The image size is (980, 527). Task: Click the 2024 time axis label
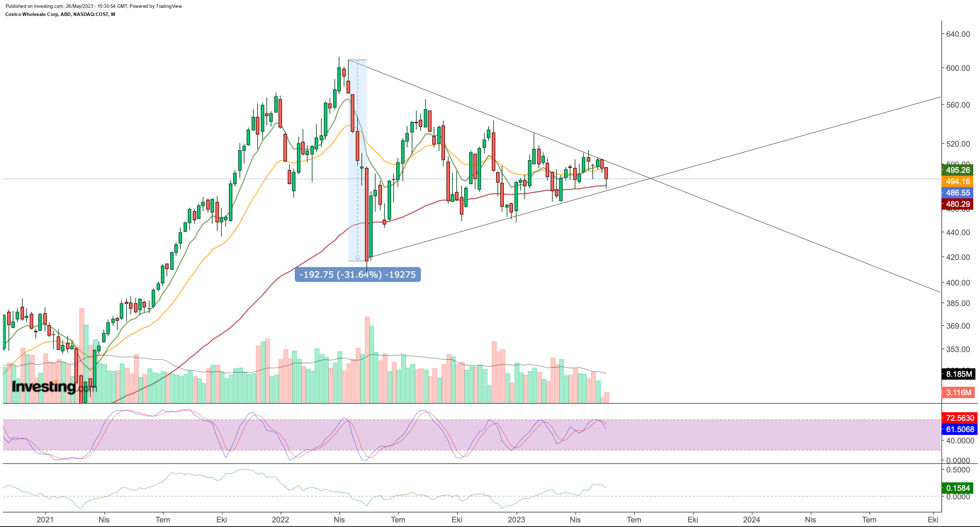(x=752, y=520)
